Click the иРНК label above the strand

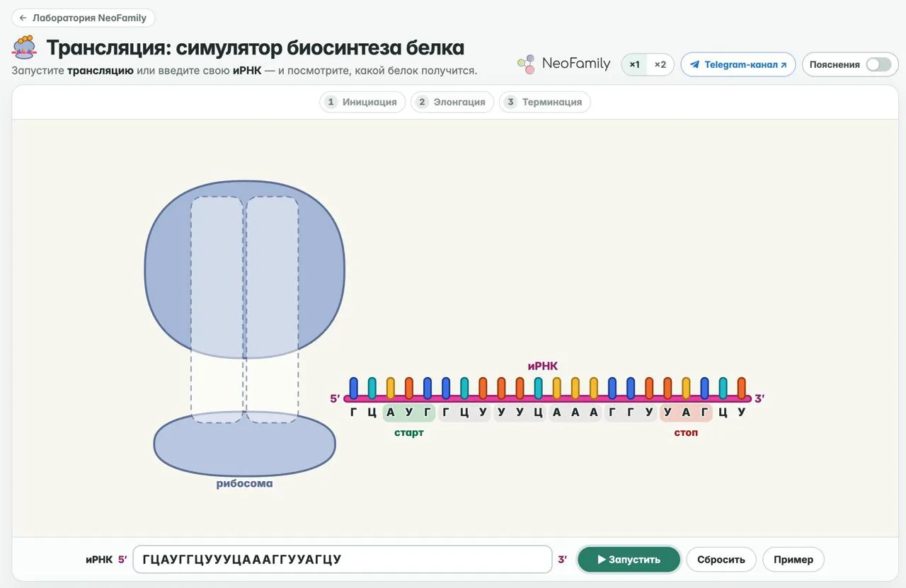(x=543, y=367)
